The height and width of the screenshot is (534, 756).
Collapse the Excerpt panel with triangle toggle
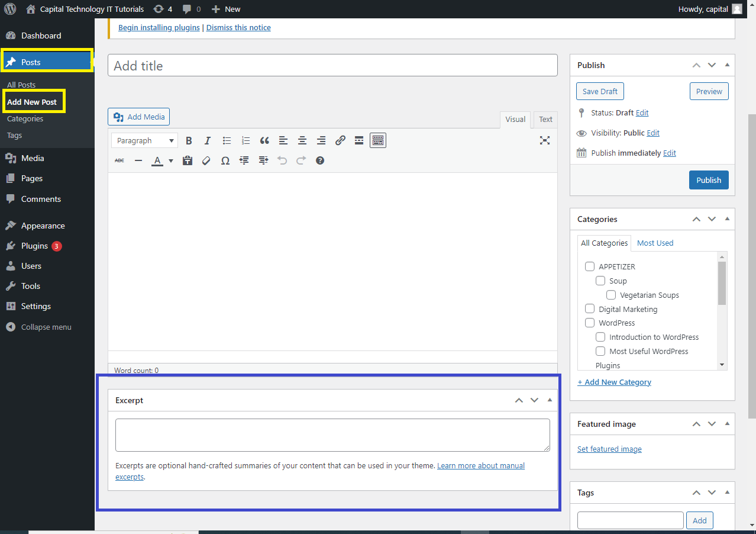tap(550, 400)
